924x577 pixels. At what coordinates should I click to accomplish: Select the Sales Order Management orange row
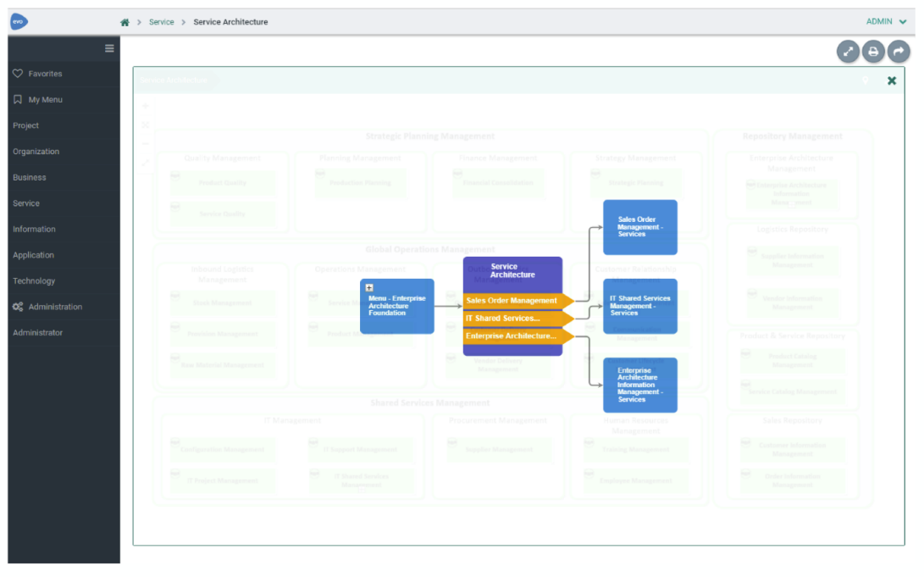pyautogui.click(x=517, y=301)
